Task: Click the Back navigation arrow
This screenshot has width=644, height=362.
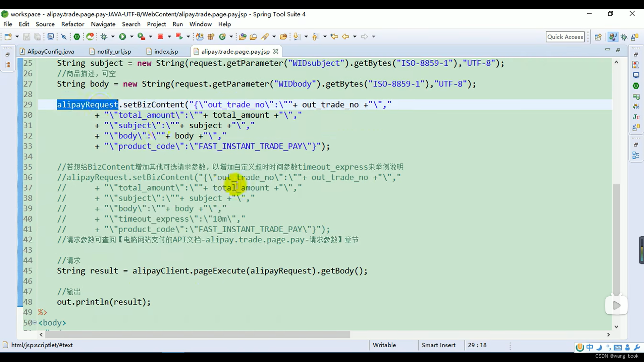Action: [x=345, y=37]
